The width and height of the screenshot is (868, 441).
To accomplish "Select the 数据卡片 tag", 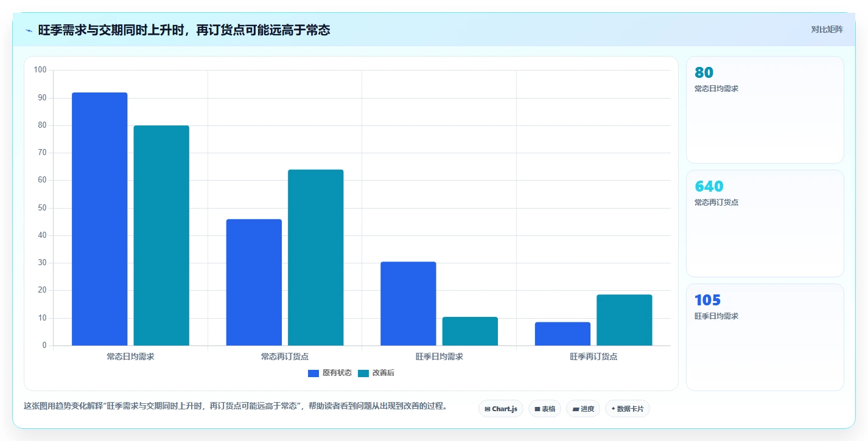I will point(628,409).
